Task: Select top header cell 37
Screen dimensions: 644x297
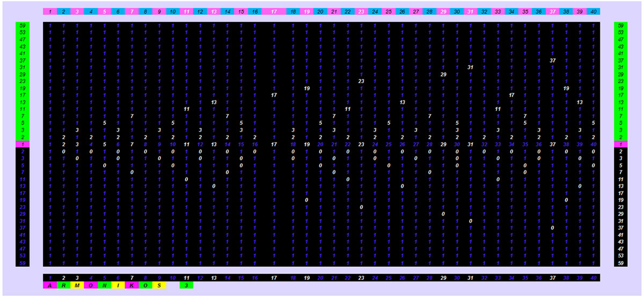Action: coord(552,11)
